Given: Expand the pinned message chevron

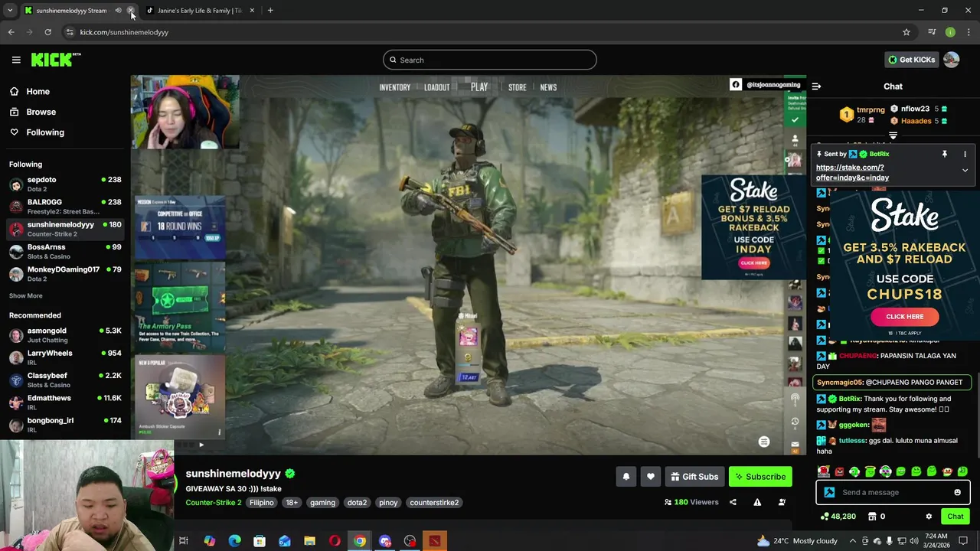Looking at the screenshot, I should tap(965, 171).
